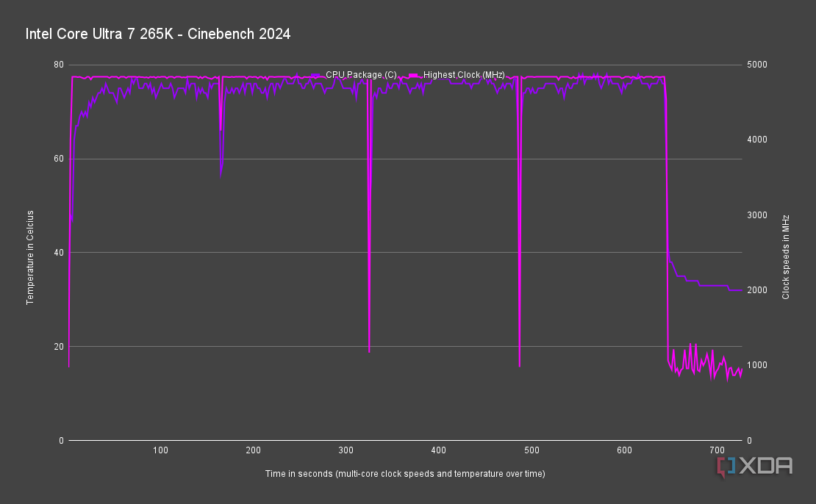This screenshot has width=816, height=504.
Task: Click the 60 label on temperature axis
Action: 59,159
